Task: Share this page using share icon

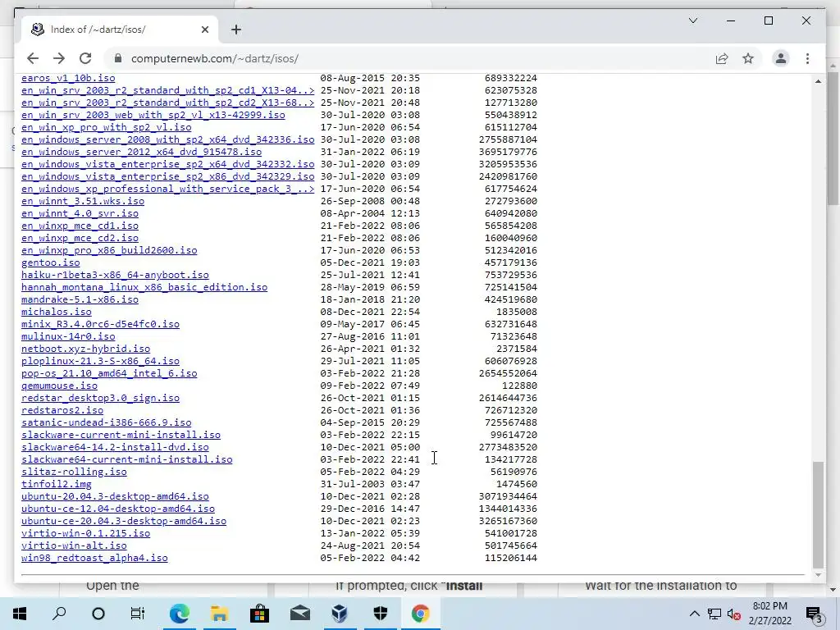Action: (722, 58)
